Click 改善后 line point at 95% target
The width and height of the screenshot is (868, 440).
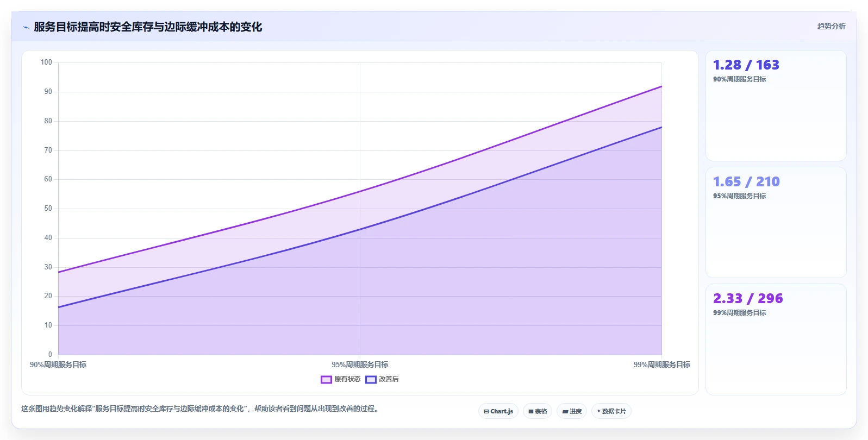pos(360,229)
